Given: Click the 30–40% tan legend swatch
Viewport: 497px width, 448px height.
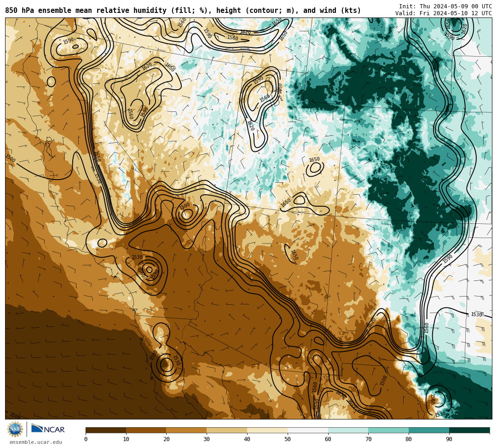Looking at the screenshot, I should pos(227,431).
